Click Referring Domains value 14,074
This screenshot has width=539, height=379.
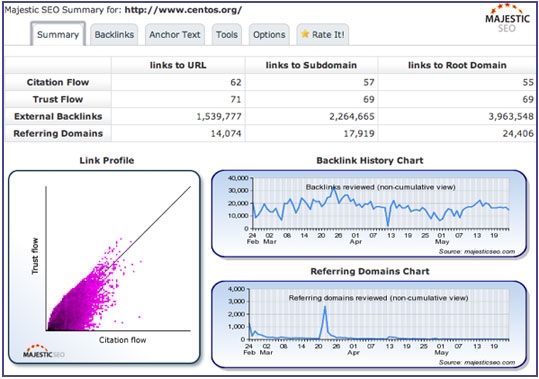click(226, 134)
